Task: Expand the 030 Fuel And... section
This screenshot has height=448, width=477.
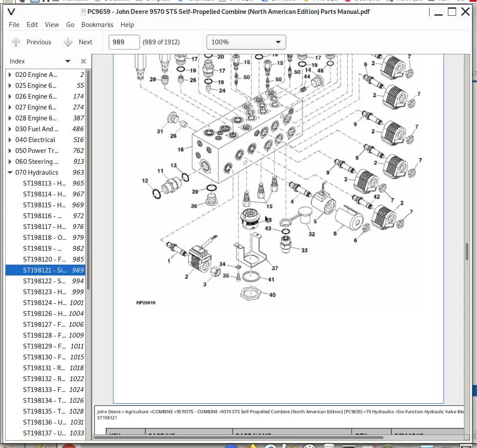Action: click(x=10, y=129)
